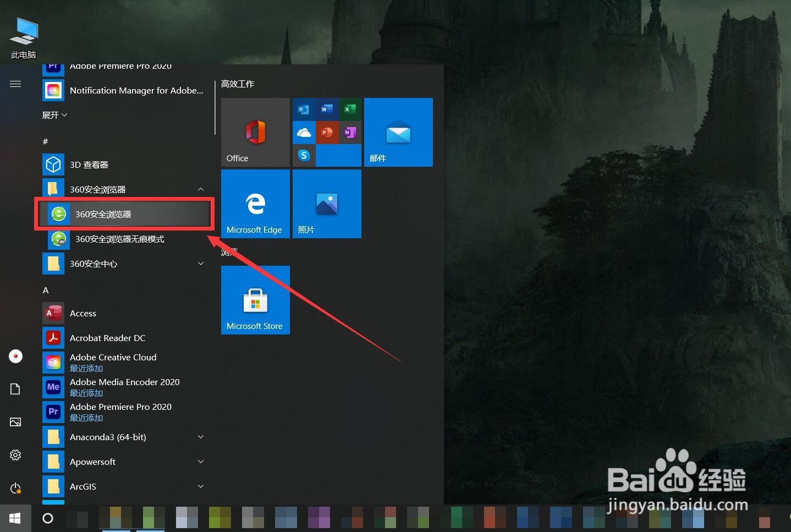This screenshot has height=532, width=791.
Task: Open the Office tile
Action: coord(255,132)
